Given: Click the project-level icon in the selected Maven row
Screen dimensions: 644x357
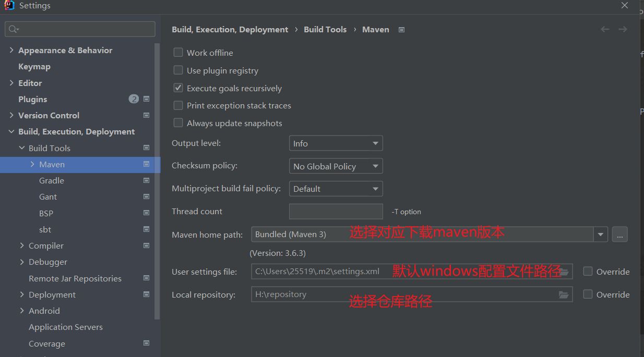Looking at the screenshot, I should 146,164.
